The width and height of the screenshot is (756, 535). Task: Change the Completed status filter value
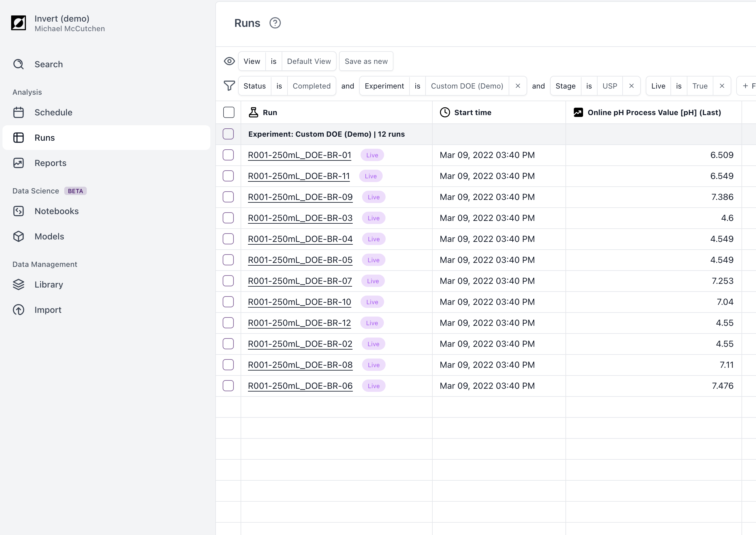tap(311, 86)
